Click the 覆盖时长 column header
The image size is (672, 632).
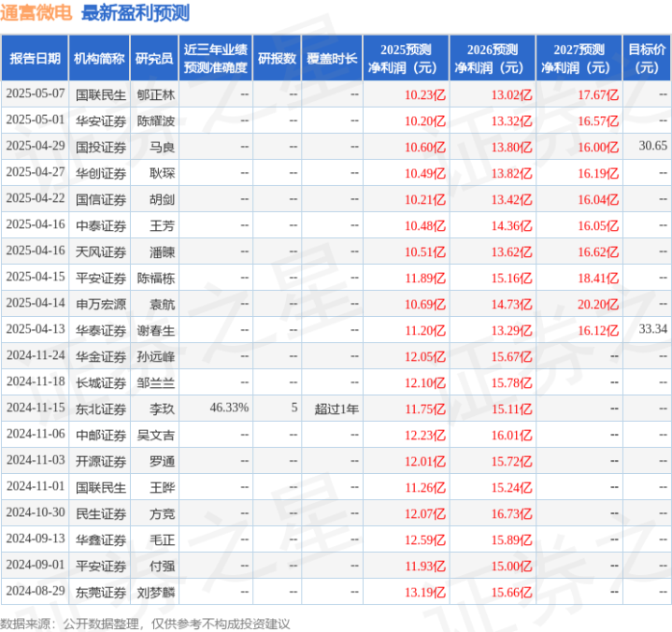332,58
